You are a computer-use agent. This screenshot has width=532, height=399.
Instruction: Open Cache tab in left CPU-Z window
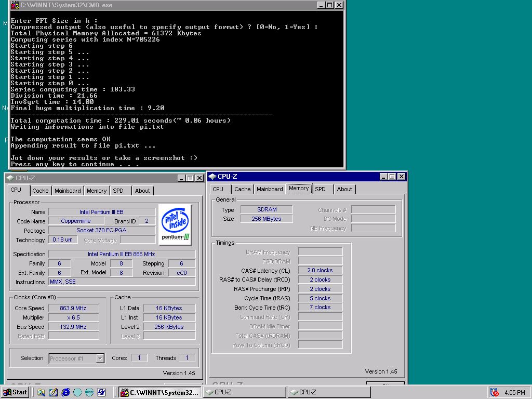click(41, 191)
